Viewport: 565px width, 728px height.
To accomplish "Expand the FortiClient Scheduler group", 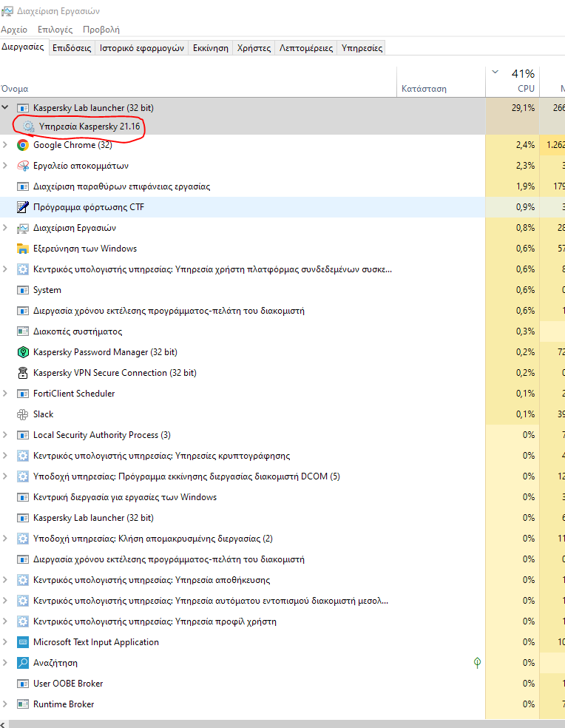I will (5, 394).
